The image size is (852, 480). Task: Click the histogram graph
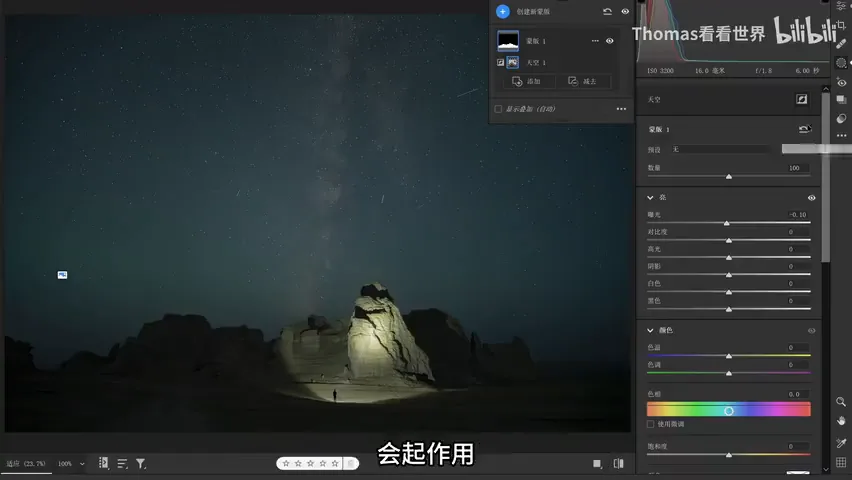(x=731, y=32)
